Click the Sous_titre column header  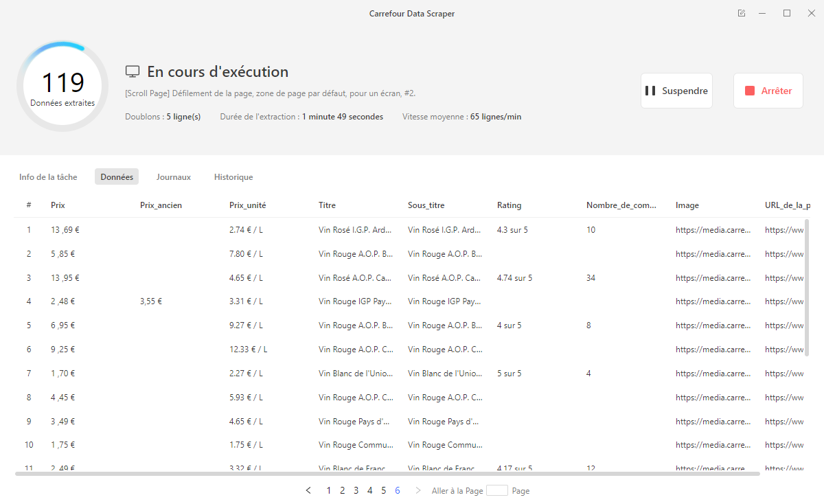(x=426, y=205)
